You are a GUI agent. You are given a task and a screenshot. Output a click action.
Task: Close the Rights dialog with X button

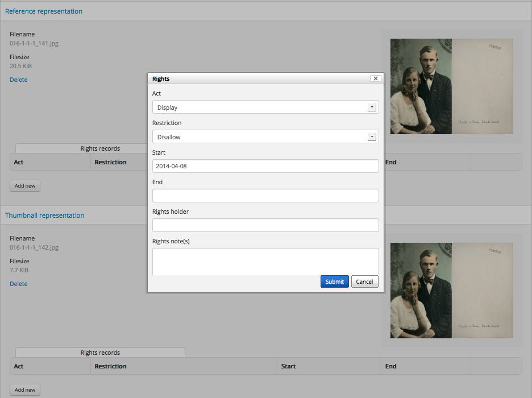[375, 78]
